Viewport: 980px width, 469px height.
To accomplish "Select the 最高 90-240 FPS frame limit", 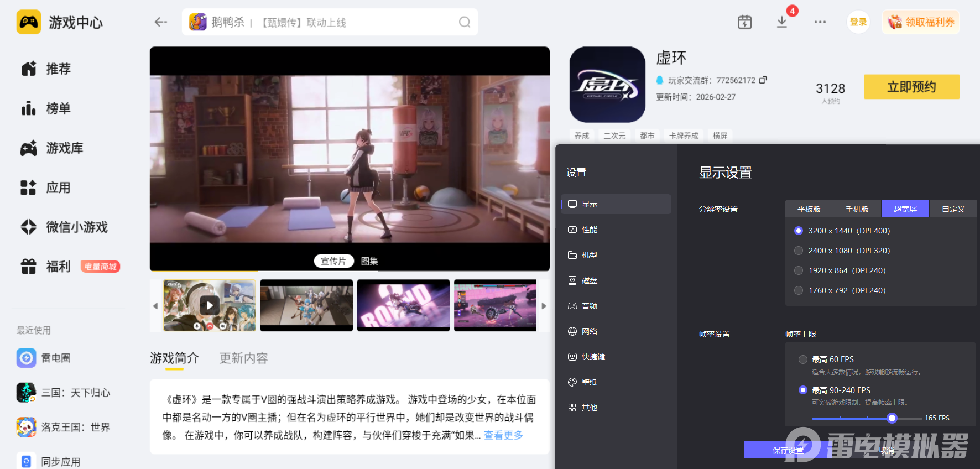I will pyautogui.click(x=803, y=390).
